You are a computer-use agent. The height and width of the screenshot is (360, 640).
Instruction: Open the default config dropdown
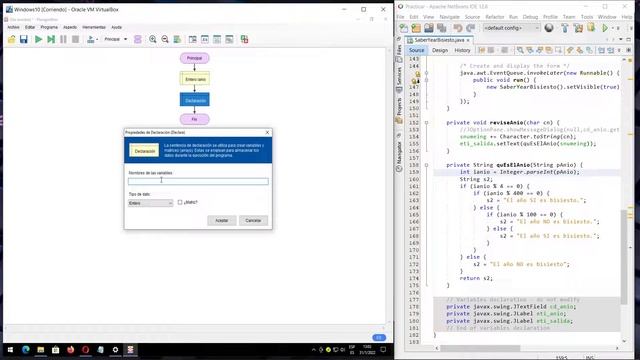tap(511, 28)
